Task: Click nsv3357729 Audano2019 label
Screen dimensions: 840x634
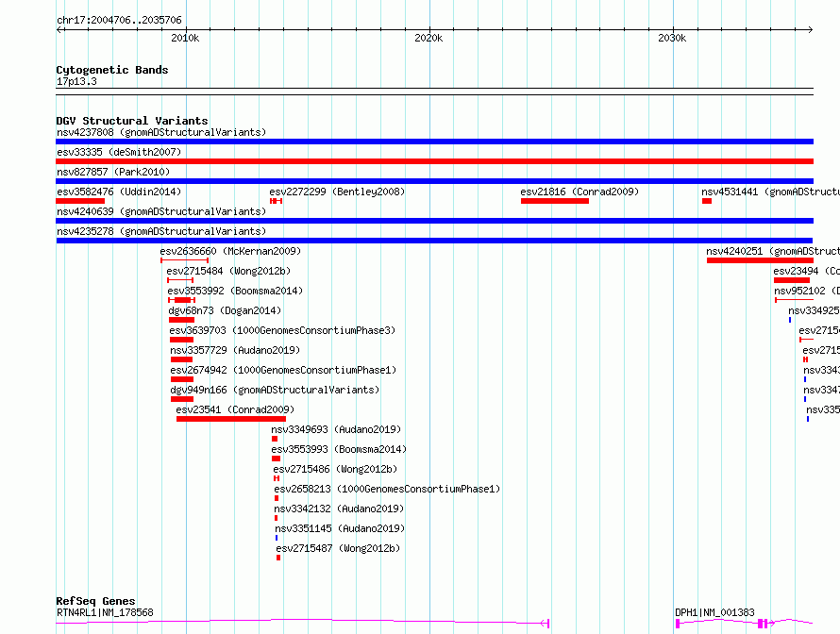Action: pyautogui.click(x=235, y=350)
